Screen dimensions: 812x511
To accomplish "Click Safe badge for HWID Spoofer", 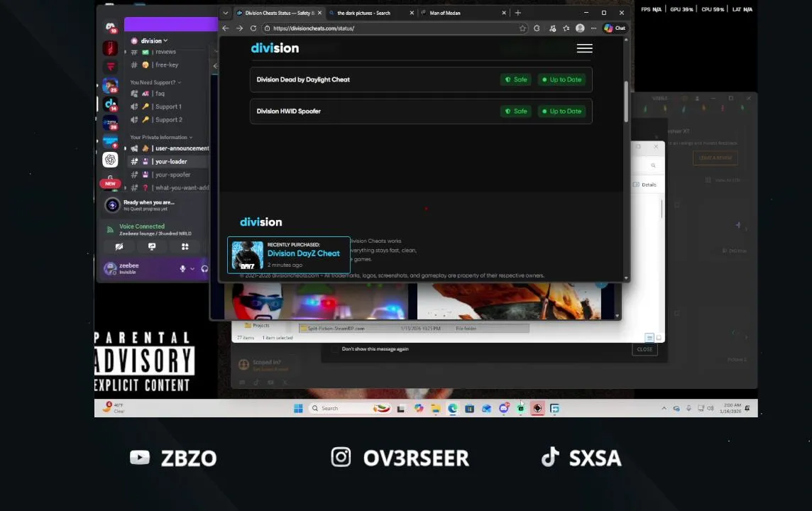I will [x=516, y=111].
